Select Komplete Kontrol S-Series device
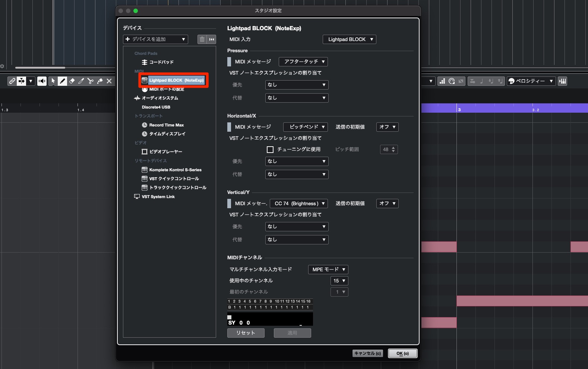Screen dimensions: 588x369 coord(175,170)
